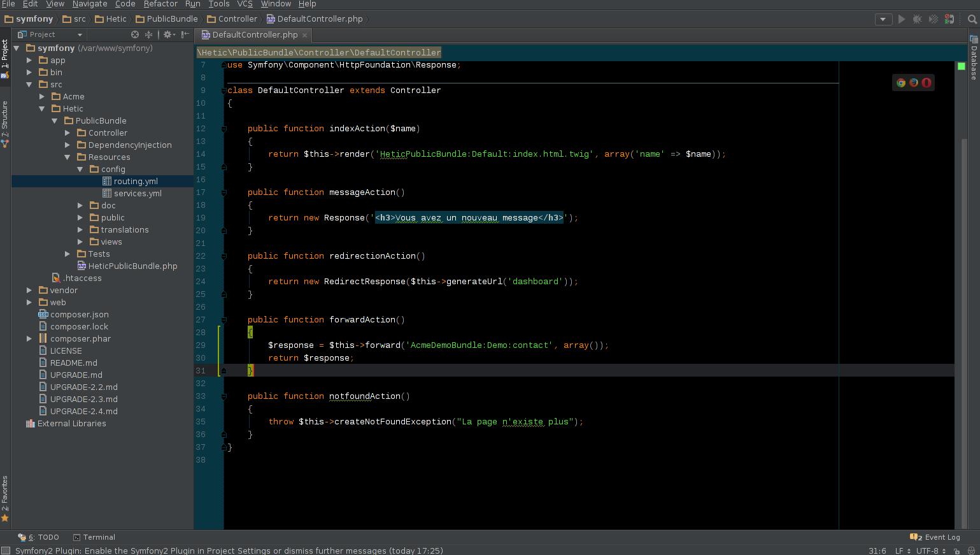The width and height of the screenshot is (980, 555).
Task: Select the .htaccess file
Action: [x=77, y=278]
